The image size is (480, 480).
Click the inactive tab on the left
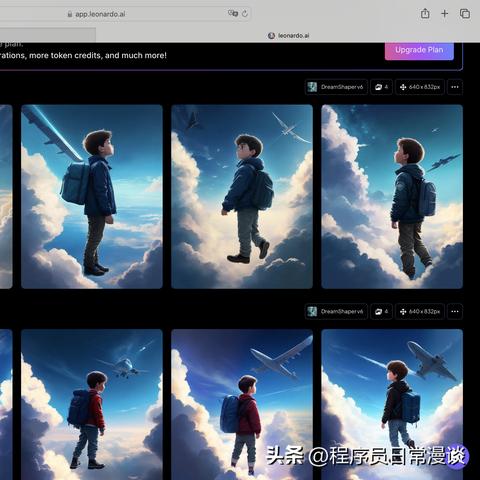pos(48,35)
